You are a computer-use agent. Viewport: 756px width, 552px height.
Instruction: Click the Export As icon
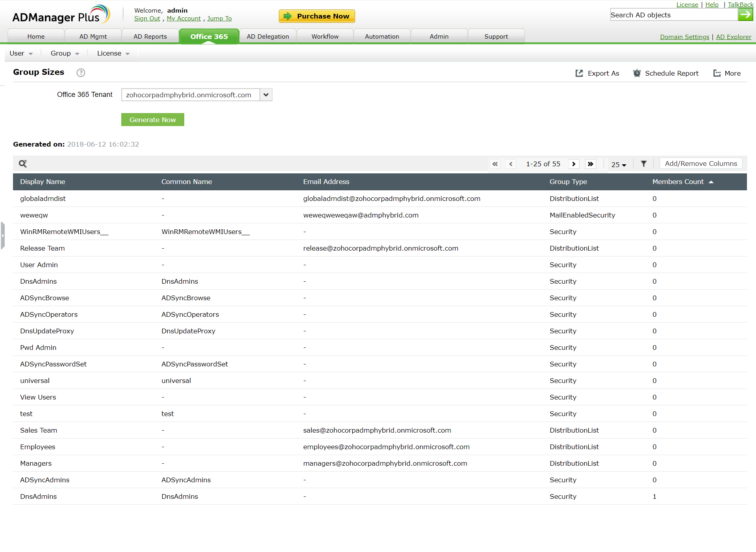(579, 73)
